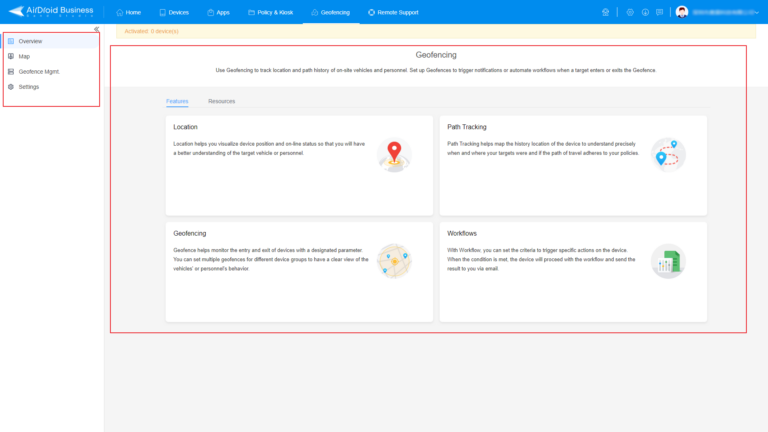Switch to the Apps section
Screen dimensions: 768x432
(x=218, y=12)
